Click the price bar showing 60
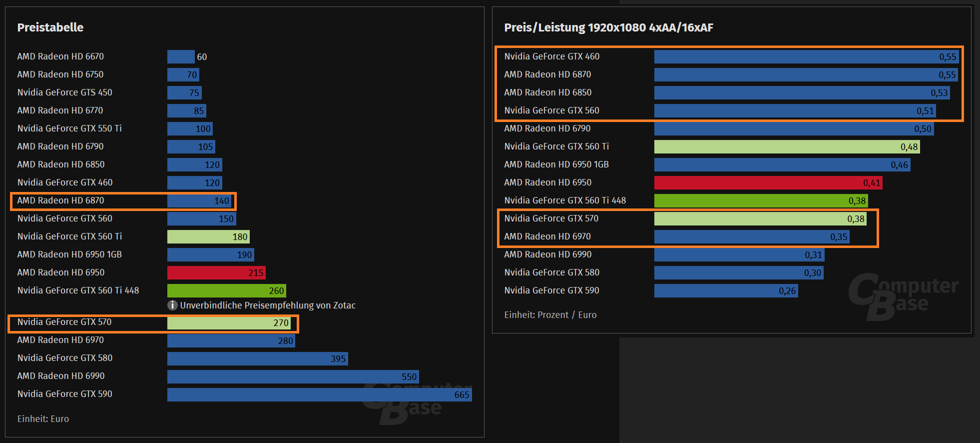The width and height of the screenshot is (980, 443). [181, 56]
